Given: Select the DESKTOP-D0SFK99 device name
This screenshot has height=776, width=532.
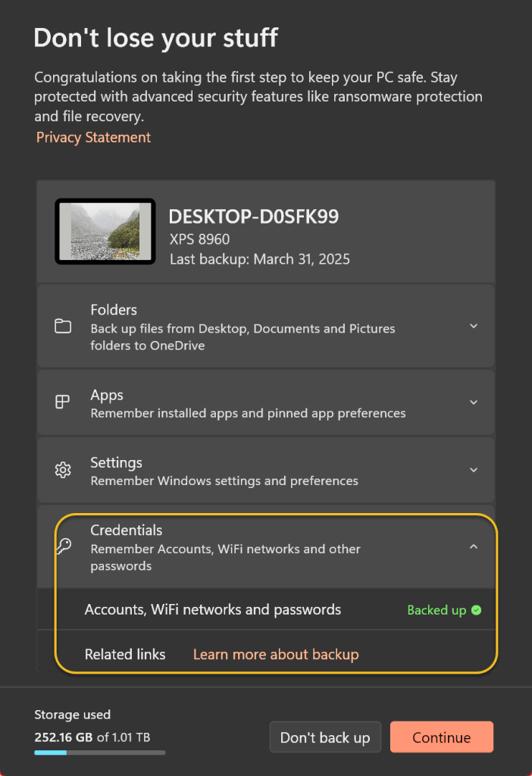Looking at the screenshot, I should pyautogui.click(x=253, y=217).
